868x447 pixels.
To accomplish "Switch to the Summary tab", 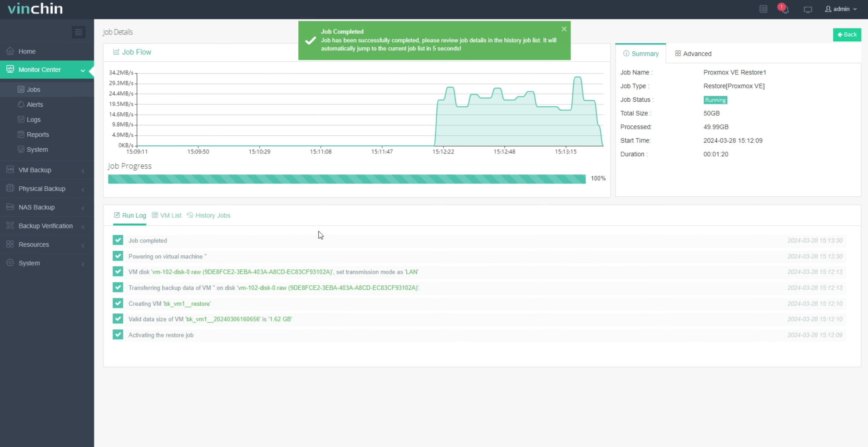I will [x=641, y=54].
